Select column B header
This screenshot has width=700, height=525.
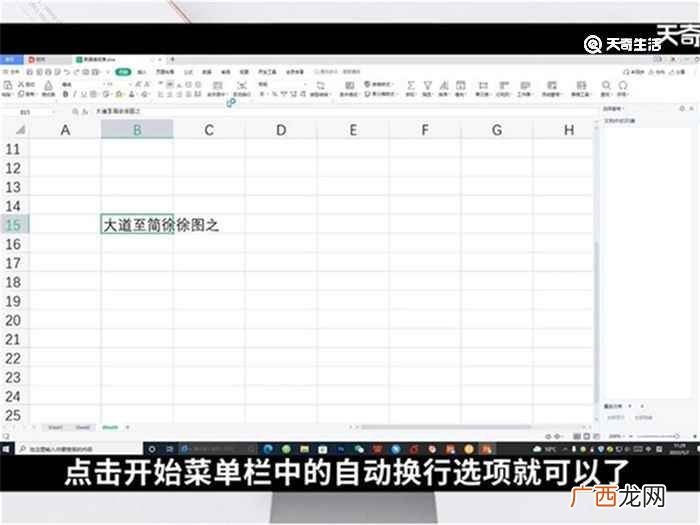pos(137,130)
